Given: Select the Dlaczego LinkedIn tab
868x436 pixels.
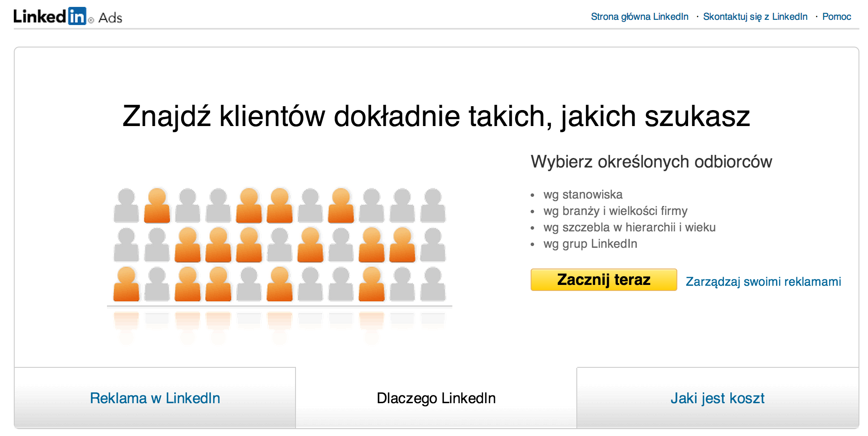Looking at the screenshot, I should pos(436,398).
